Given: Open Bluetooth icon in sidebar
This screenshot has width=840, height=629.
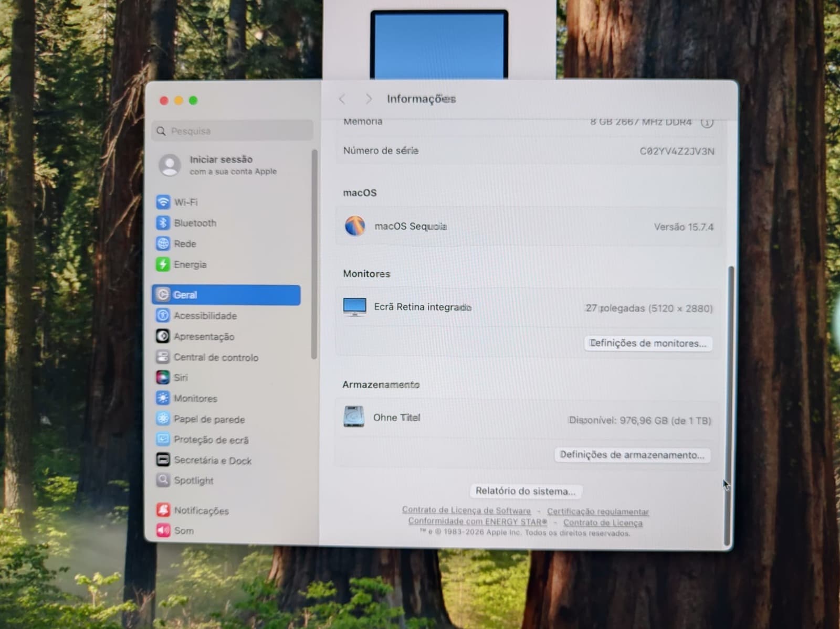Looking at the screenshot, I should [163, 223].
